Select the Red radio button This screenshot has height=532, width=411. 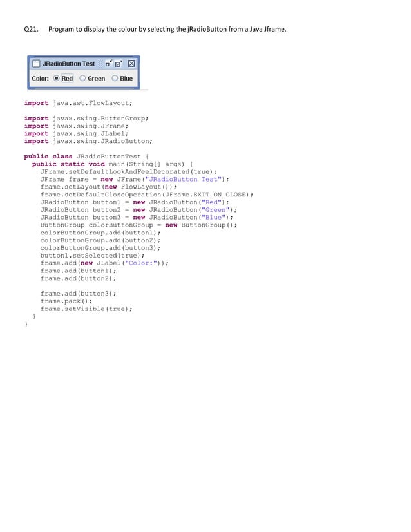pyautogui.click(x=64, y=79)
